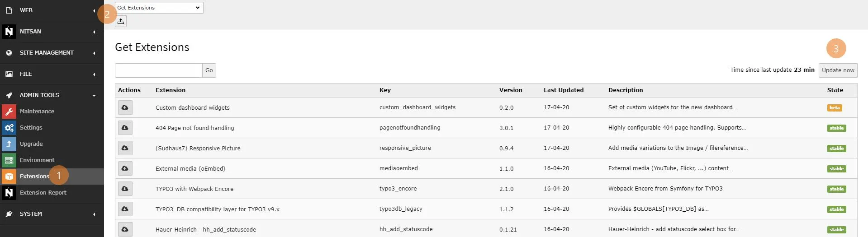Import Responsive Picture extension
This screenshot has width=868, height=237.
pos(125,148)
